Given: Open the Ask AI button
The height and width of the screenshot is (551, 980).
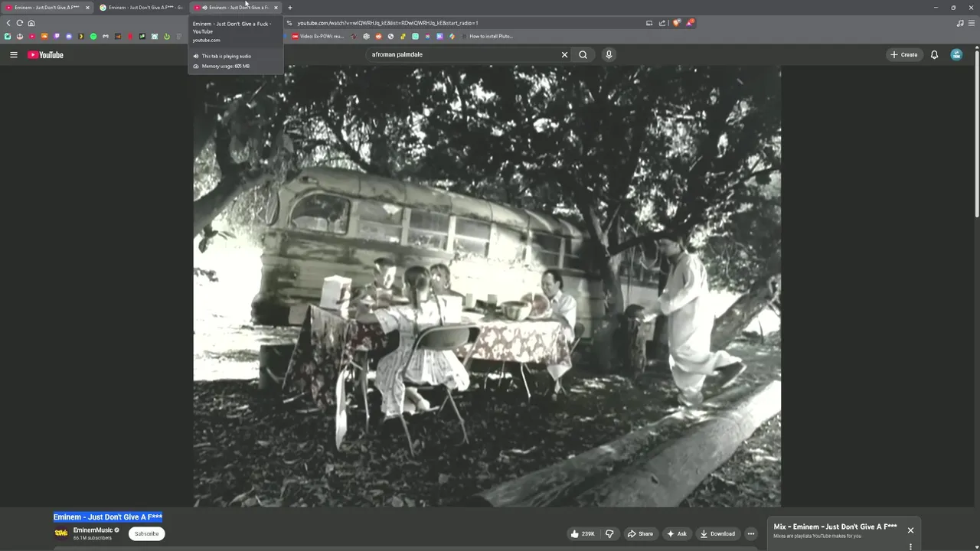Looking at the screenshot, I should click(x=677, y=533).
